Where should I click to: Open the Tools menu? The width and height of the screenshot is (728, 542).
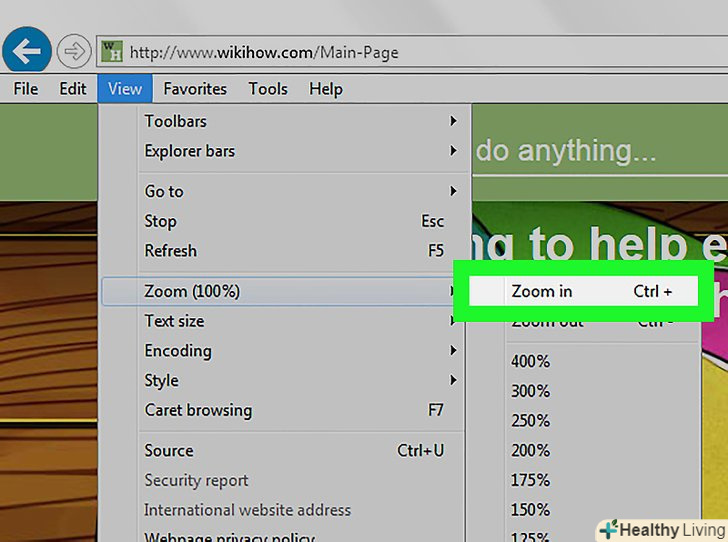pos(268,89)
